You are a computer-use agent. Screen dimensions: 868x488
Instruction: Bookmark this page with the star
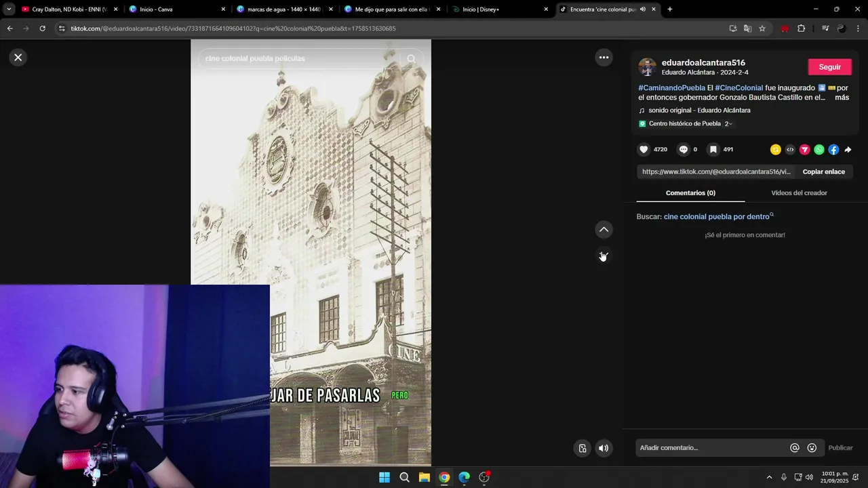click(762, 28)
